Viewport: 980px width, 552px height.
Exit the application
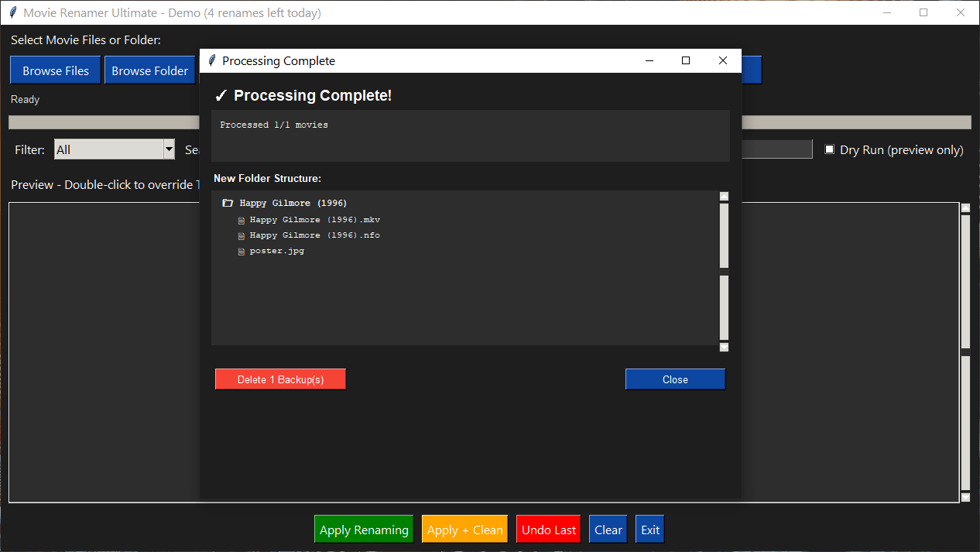(649, 529)
